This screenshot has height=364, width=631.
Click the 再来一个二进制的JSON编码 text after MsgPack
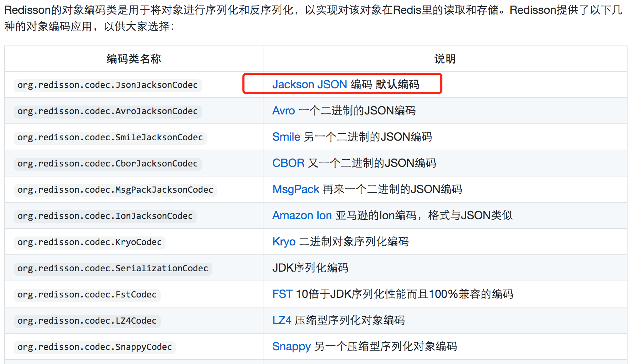click(x=392, y=189)
